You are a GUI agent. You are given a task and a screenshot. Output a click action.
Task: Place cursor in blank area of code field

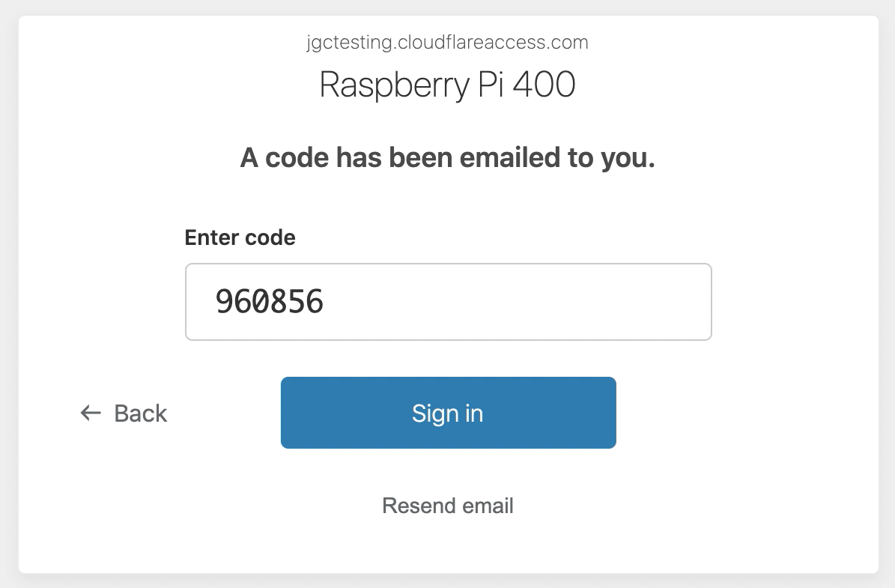coord(514,301)
